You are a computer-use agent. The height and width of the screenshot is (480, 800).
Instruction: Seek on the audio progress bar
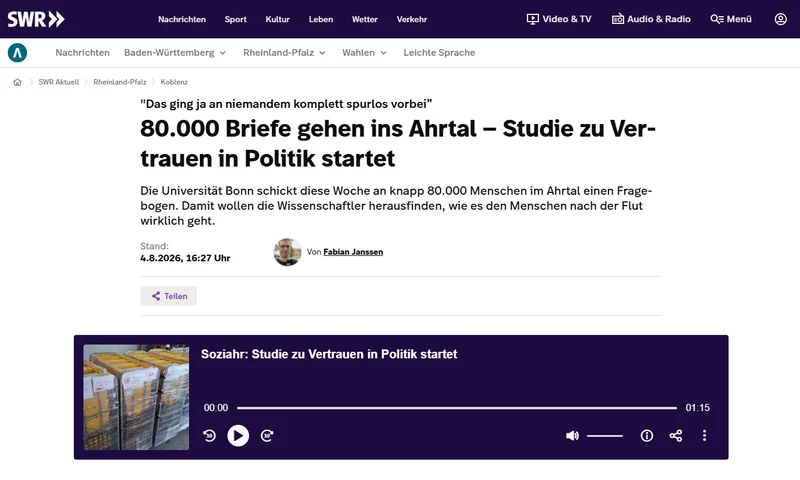point(457,408)
